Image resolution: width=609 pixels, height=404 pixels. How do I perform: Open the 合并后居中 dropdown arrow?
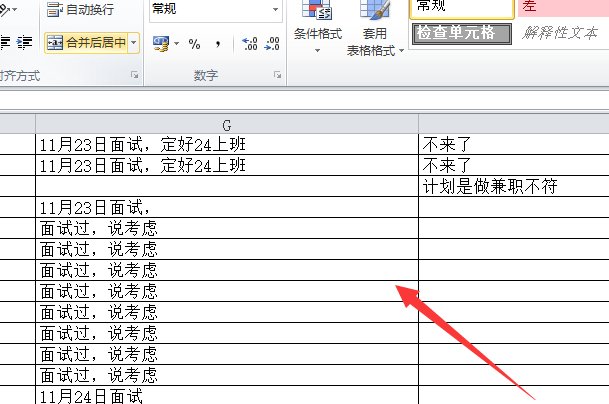click(x=134, y=42)
